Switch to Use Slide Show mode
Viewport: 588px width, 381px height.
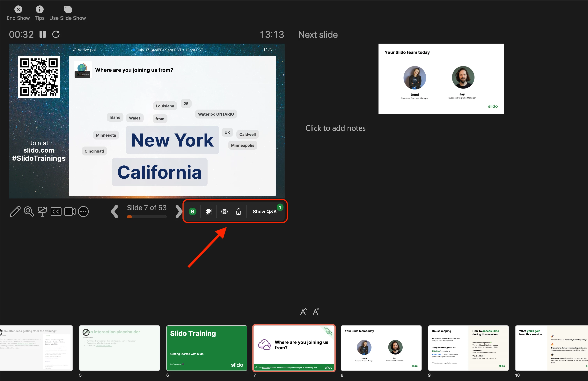pos(67,13)
